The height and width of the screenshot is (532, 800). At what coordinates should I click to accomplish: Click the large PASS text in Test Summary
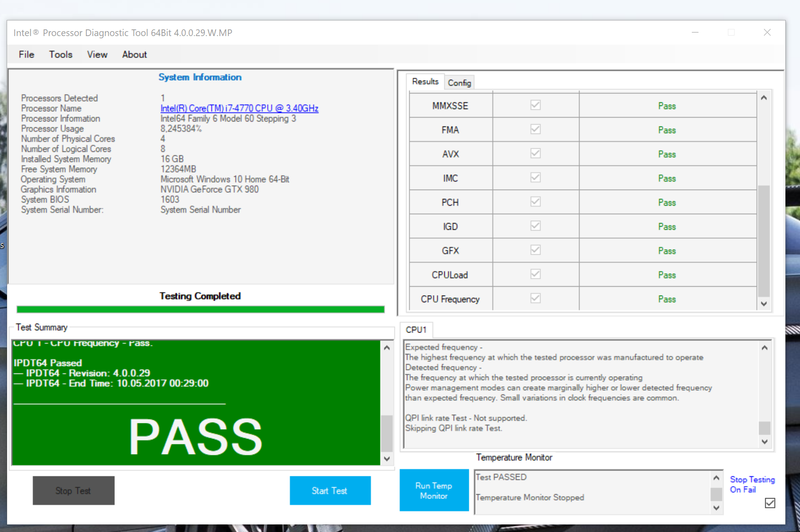[x=195, y=437]
